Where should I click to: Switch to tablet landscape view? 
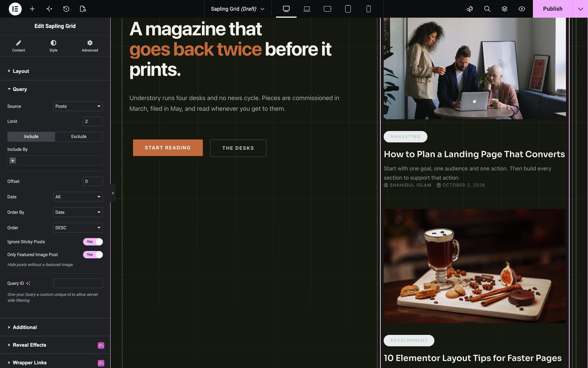tap(327, 9)
